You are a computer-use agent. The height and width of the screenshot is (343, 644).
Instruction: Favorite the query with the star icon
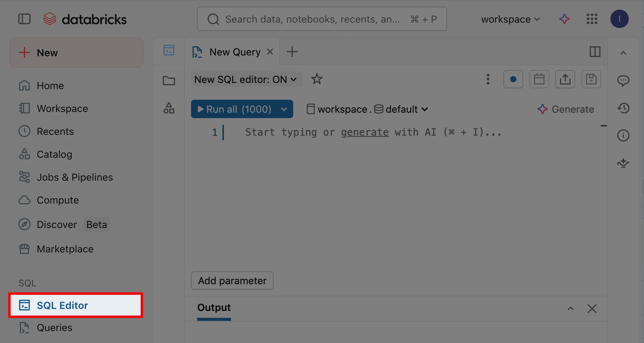[x=317, y=79]
